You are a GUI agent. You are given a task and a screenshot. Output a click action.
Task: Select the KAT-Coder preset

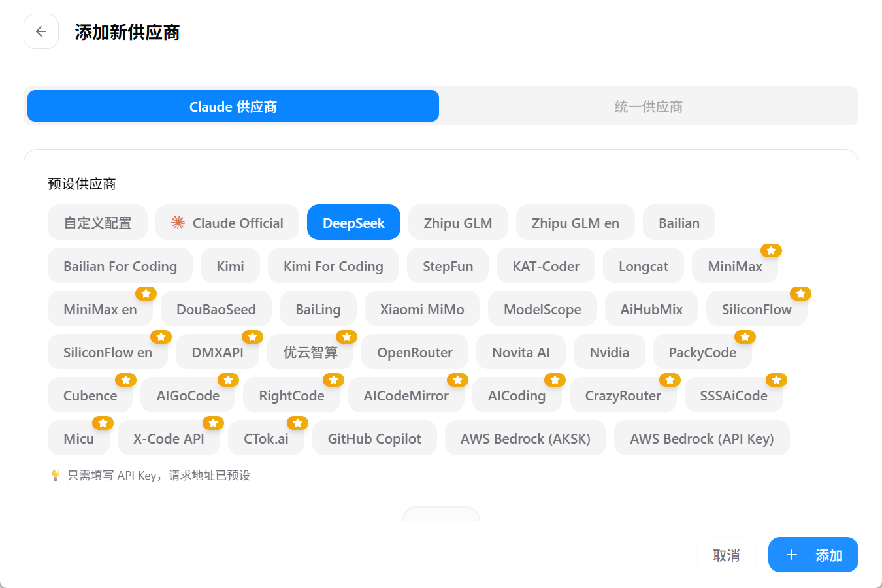(x=546, y=266)
